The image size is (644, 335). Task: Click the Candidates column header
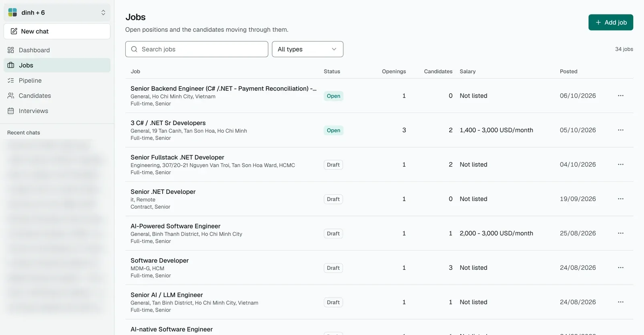click(x=438, y=72)
